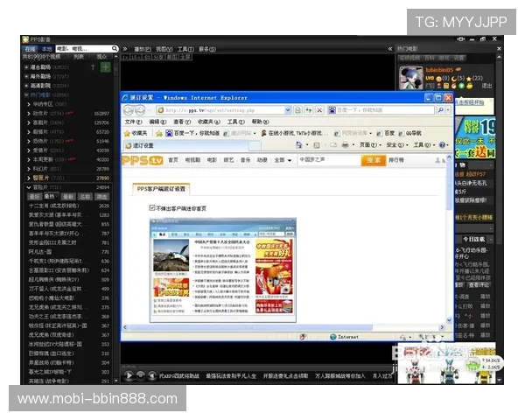This screenshot has height=420, width=525.
Task: Click the 退出 logout link in PPS panel
Action: coord(486,86)
